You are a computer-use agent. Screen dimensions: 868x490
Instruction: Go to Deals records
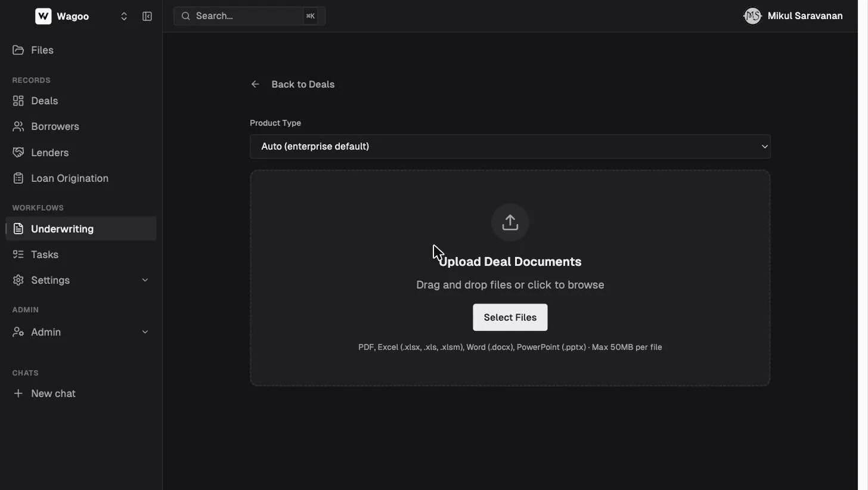coord(45,101)
